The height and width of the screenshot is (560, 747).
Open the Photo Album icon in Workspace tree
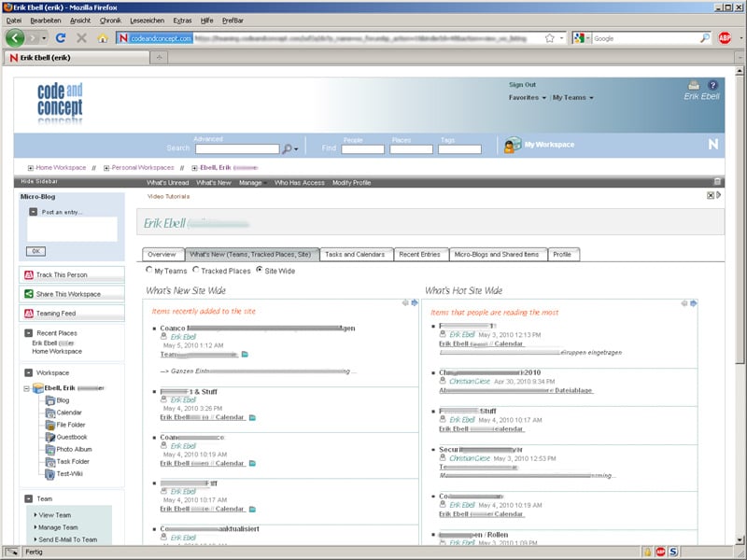[x=50, y=450]
